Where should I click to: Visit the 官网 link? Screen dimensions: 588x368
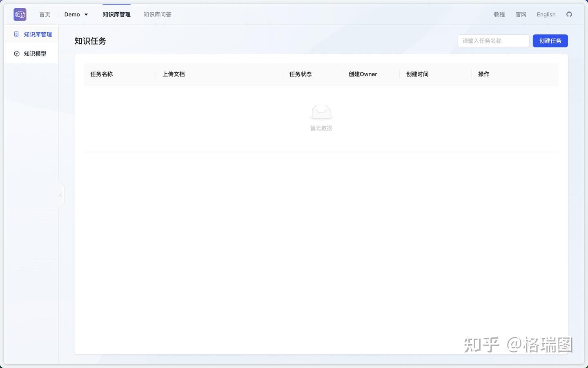[520, 14]
